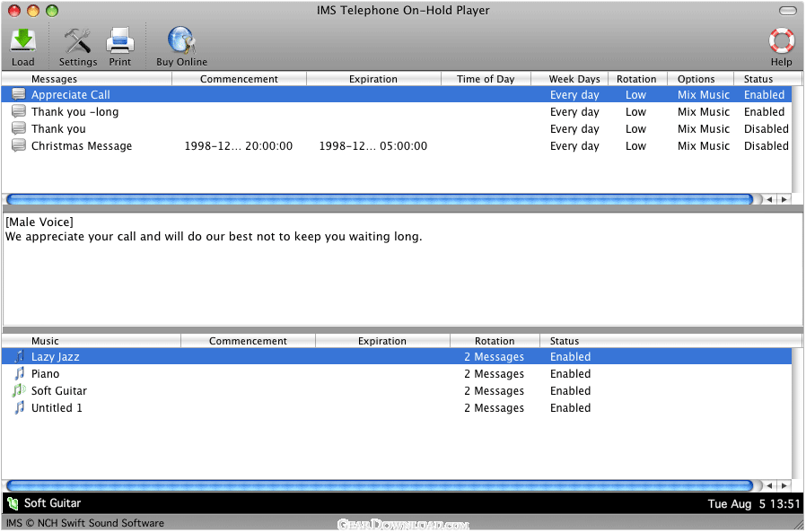Sort music by Commencement column header

point(248,341)
